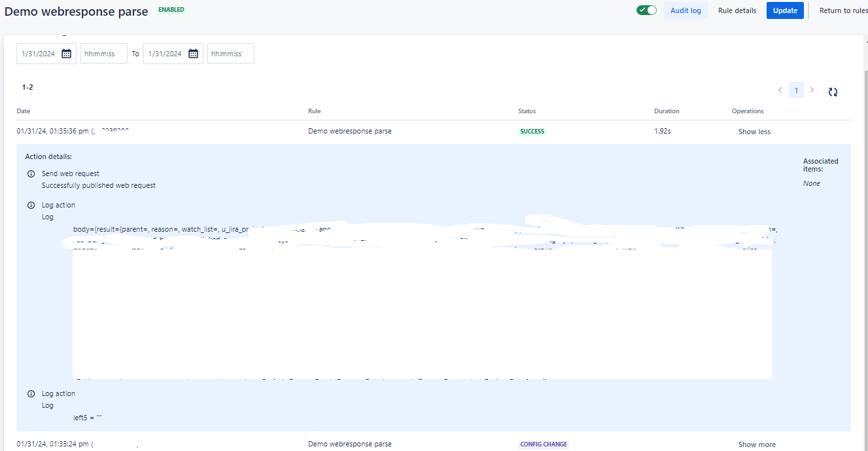868x451 pixels.
Task: Disable the rule with the enabled toggle switch
Action: point(647,10)
